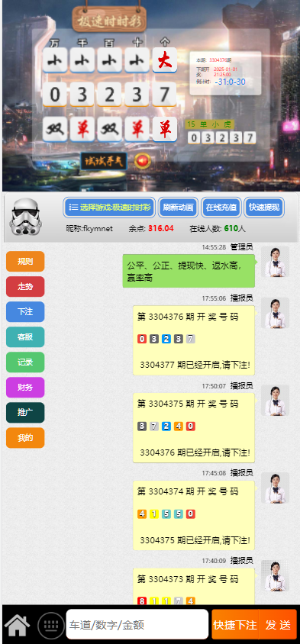300x644 pixels.
Task: Click the 管理员 sender name label
Action: (242, 246)
